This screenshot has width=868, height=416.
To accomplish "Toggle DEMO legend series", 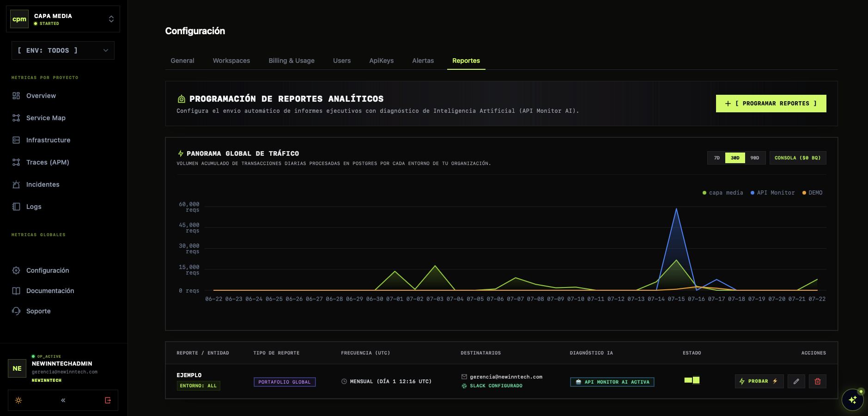I will coord(813,193).
